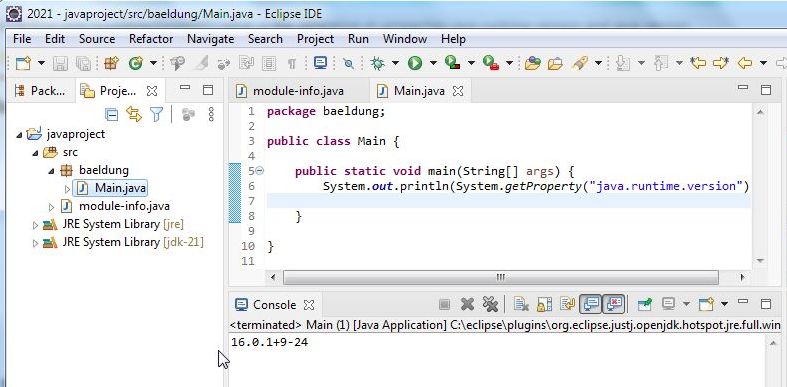Click the Open Task folder icon
The image size is (787, 387).
pos(555,63)
